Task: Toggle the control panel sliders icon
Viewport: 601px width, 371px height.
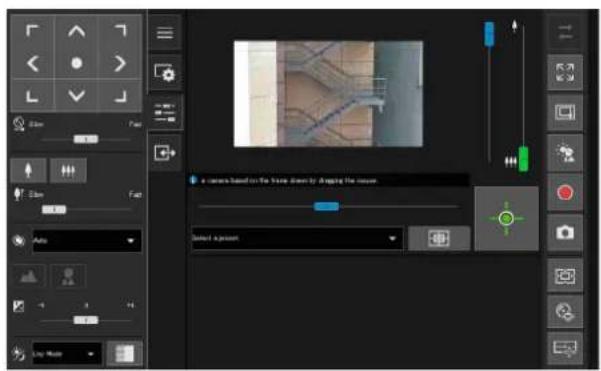Action: (165, 112)
